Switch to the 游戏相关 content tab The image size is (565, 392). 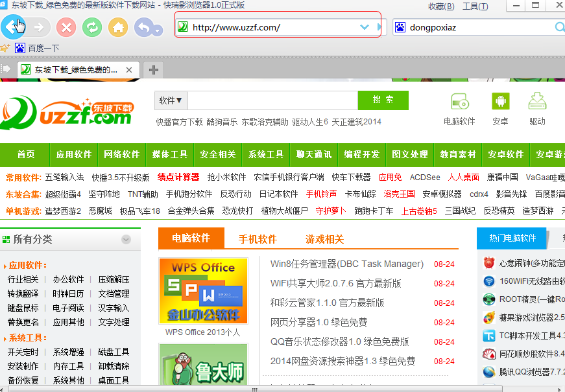coord(324,239)
